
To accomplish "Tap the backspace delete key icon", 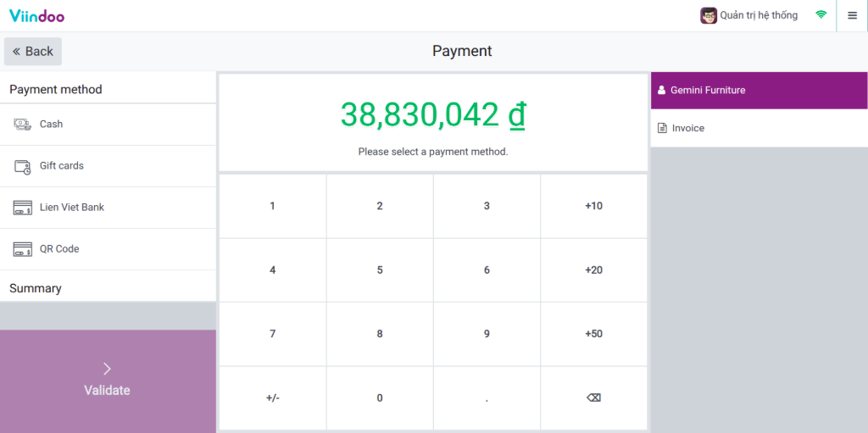I will pos(593,398).
